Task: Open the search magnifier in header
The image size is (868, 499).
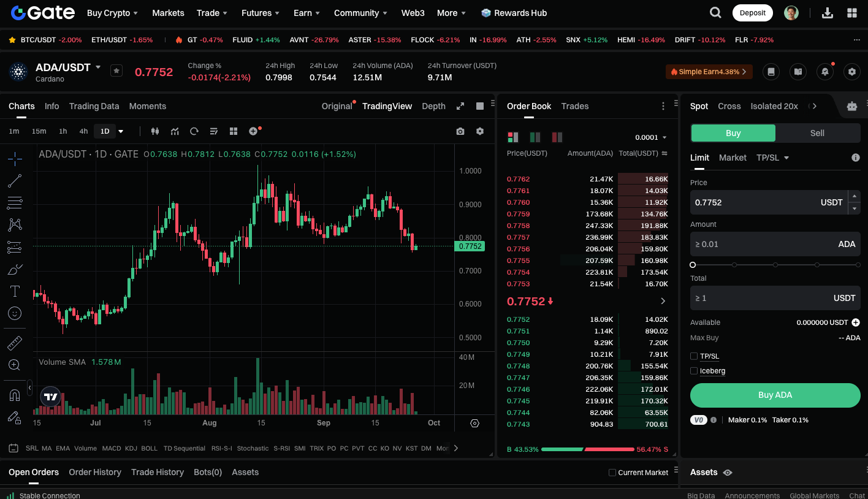Action: [715, 12]
